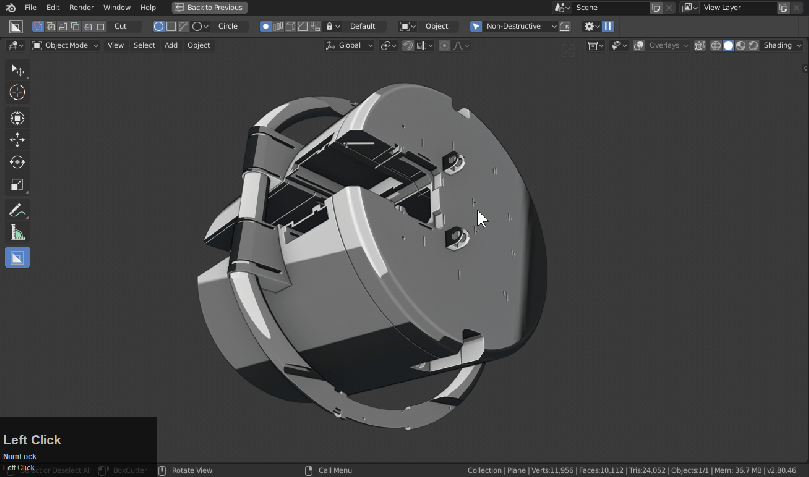Toggle X-ray icon
The width and height of the screenshot is (809, 477).
tap(700, 45)
